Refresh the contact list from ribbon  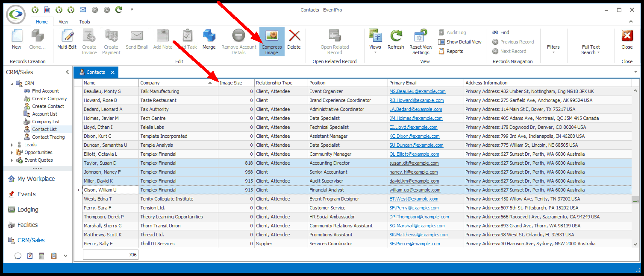click(396, 40)
